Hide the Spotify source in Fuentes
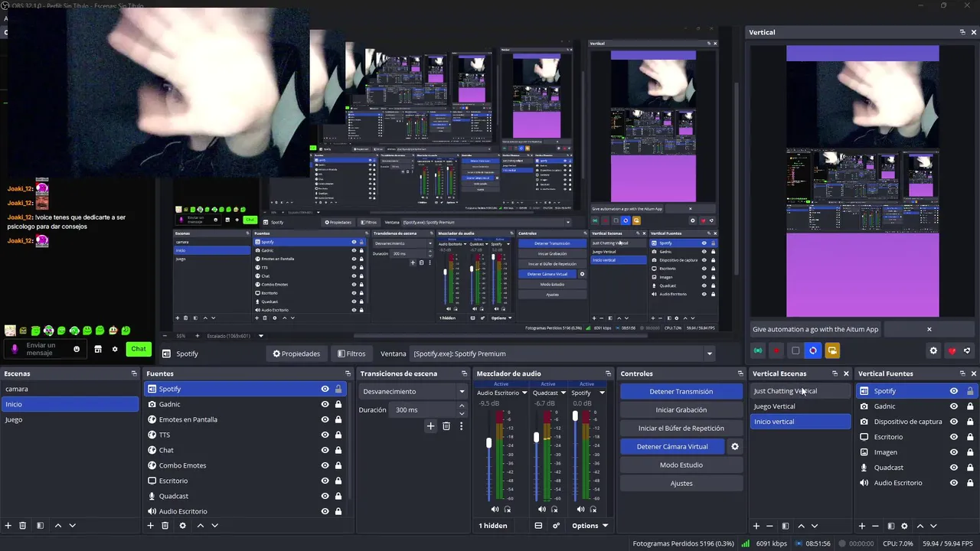 (x=325, y=389)
